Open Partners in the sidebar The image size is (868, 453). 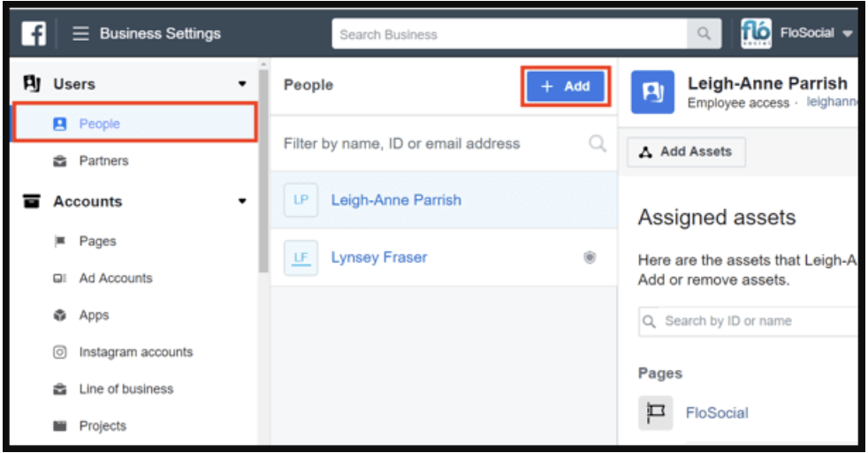coord(103,161)
